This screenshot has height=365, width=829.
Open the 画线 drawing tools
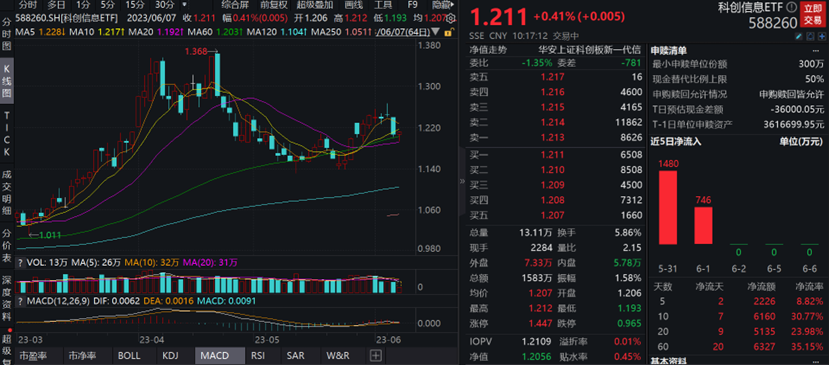pos(353,5)
